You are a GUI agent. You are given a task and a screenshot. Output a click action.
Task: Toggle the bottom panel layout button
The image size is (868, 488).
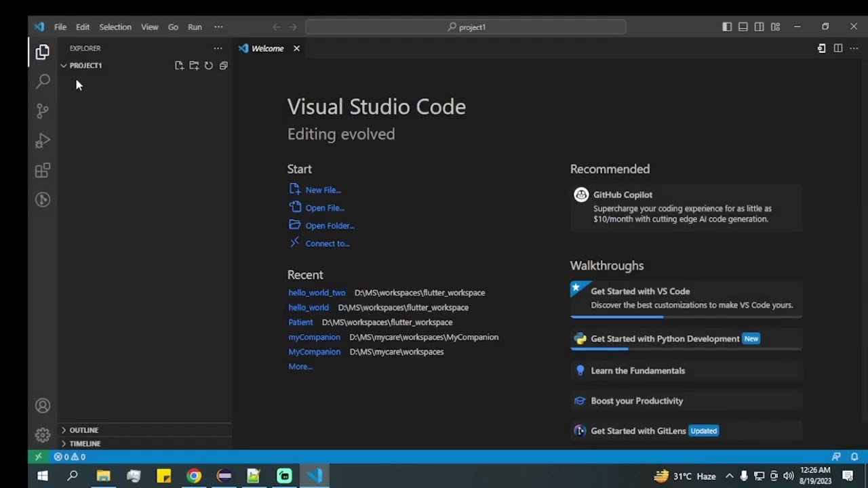743,27
